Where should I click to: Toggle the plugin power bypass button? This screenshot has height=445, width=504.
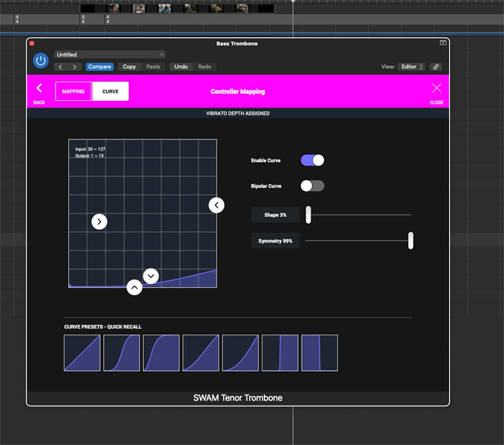41,61
